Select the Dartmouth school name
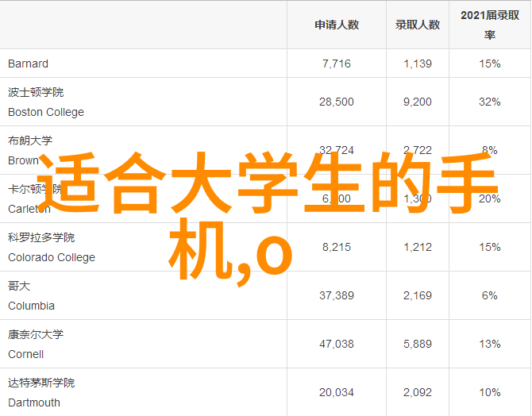Image resolution: width=532 pixels, height=416 pixels. pos(34,403)
